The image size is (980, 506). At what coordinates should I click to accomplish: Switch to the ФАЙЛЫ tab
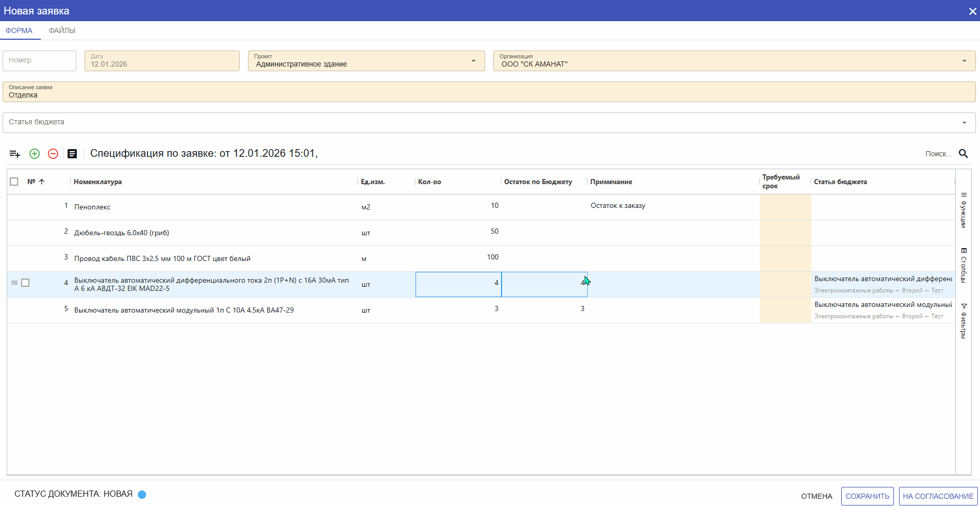(x=62, y=30)
